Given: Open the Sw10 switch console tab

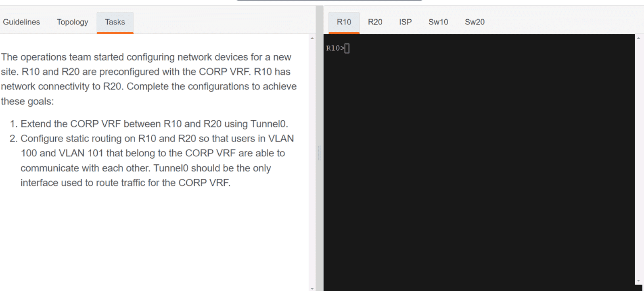Looking at the screenshot, I should pos(438,22).
